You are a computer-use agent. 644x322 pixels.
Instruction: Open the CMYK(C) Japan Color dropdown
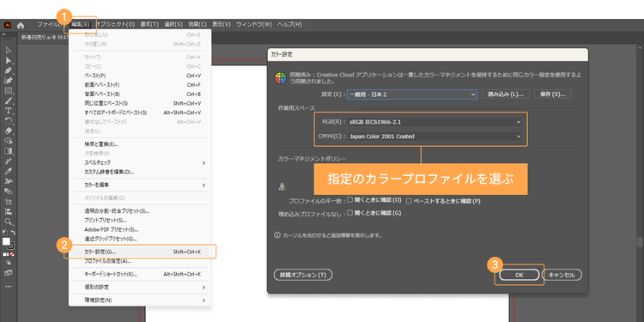tap(435, 137)
